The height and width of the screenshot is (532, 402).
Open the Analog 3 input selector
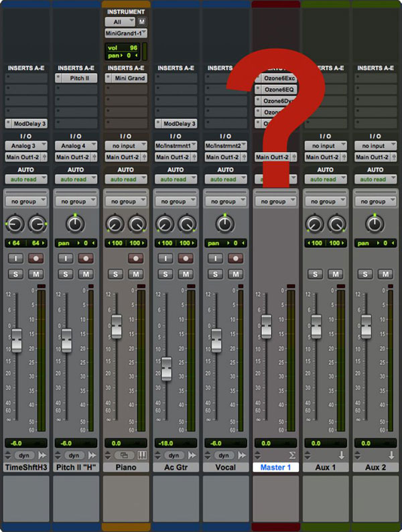(x=25, y=146)
